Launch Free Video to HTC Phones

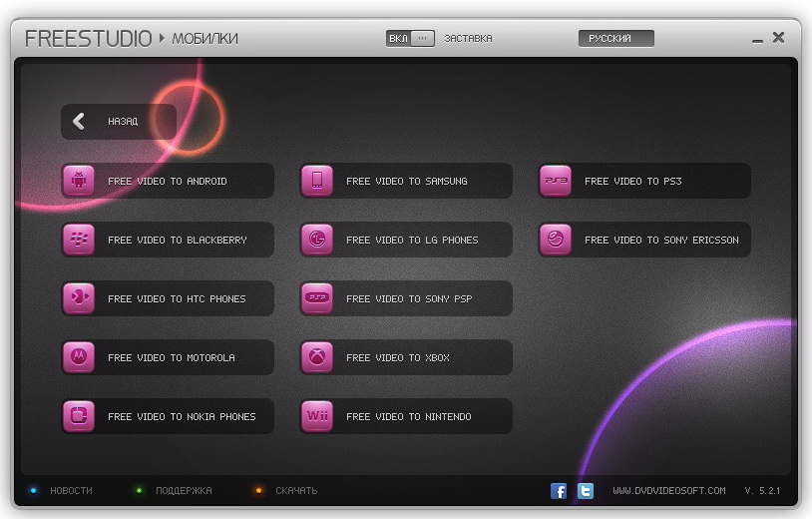(168, 298)
